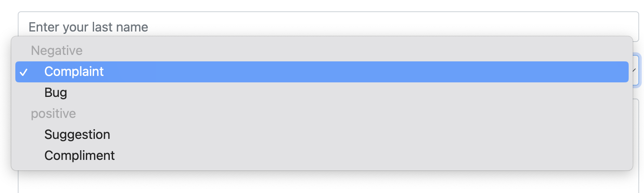Click the last name placeholder text

(x=88, y=27)
